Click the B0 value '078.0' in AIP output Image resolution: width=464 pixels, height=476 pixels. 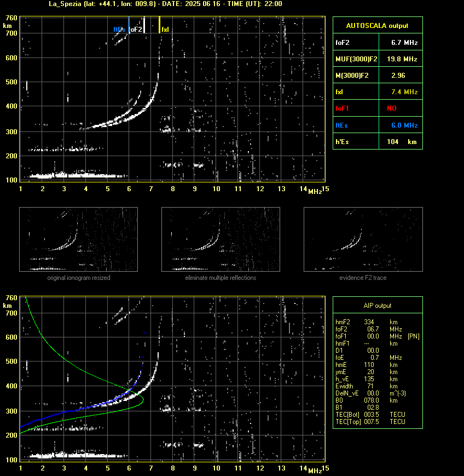371,400
